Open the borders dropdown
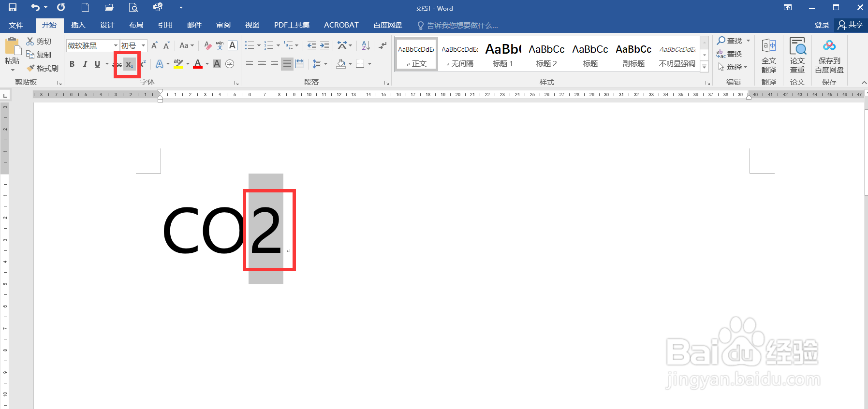The height and width of the screenshot is (409, 868). pyautogui.click(x=369, y=64)
